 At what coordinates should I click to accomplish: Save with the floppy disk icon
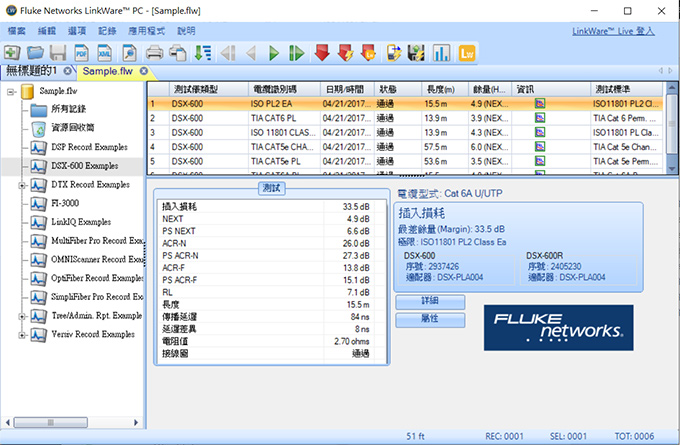point(58,53)
